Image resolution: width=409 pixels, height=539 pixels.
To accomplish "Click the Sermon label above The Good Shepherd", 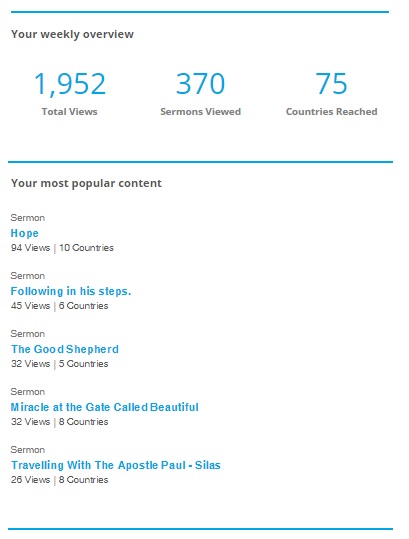I will click(27, 334).
